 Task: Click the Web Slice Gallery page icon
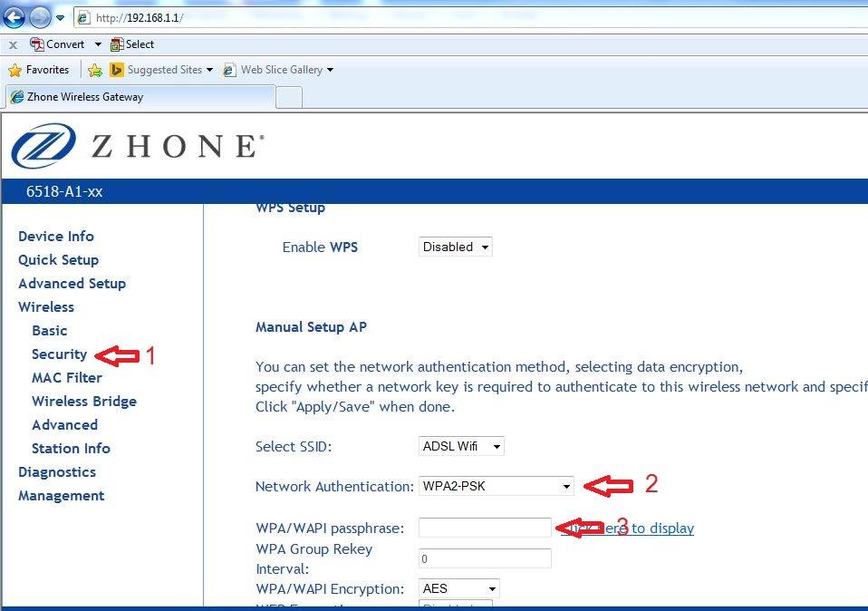[228, 70]
